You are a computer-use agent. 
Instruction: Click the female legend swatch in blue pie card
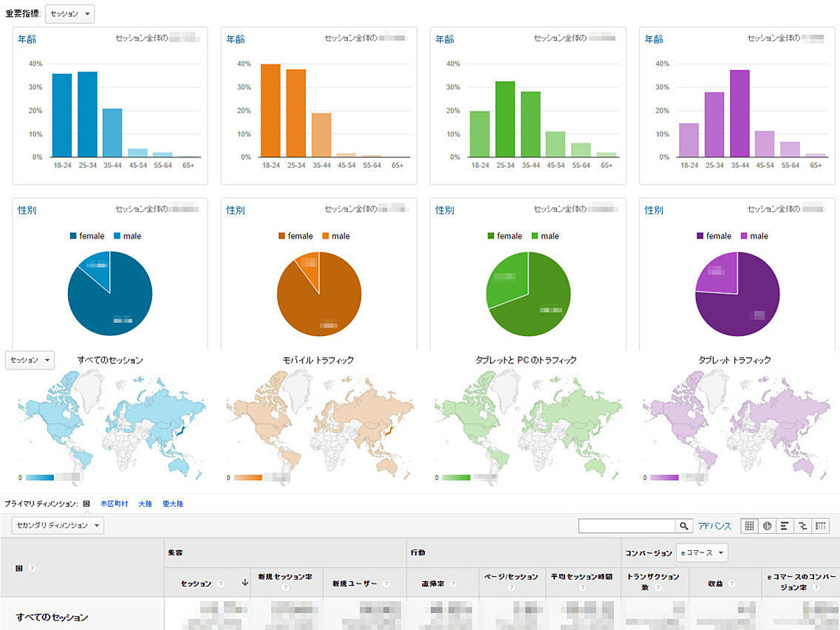click(73, 236)
